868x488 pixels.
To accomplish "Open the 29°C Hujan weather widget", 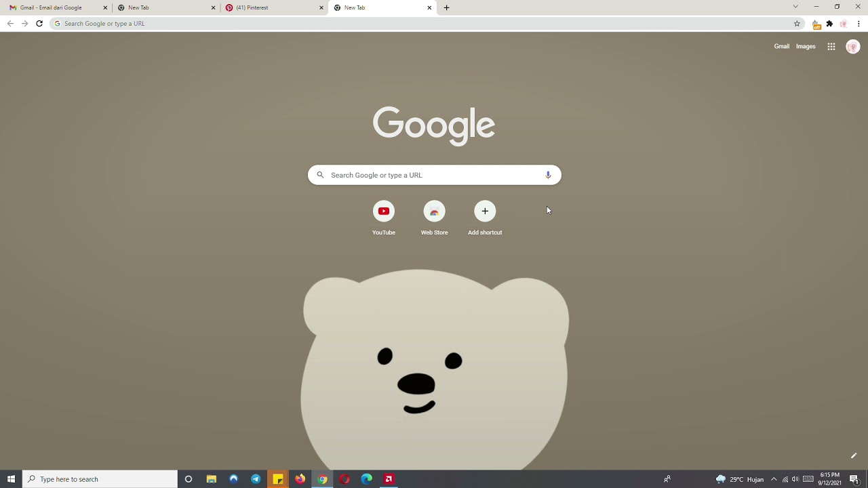I will (740, 479).
